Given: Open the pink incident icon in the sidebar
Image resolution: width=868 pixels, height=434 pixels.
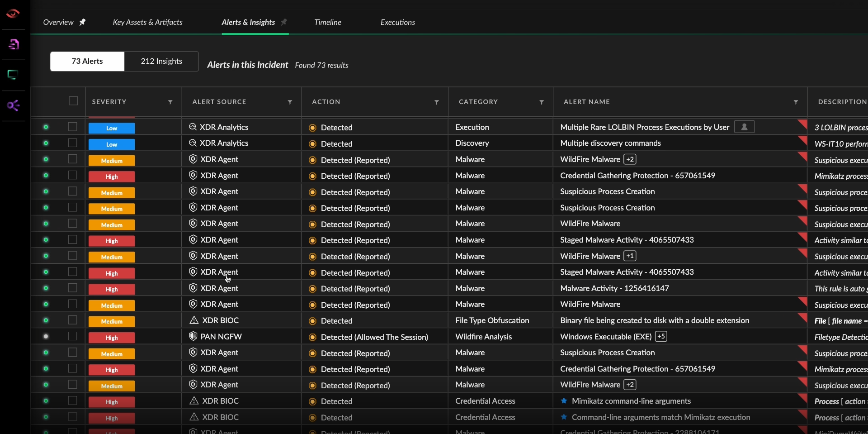Looking at the screenshot, I should [x=14, y=44].
